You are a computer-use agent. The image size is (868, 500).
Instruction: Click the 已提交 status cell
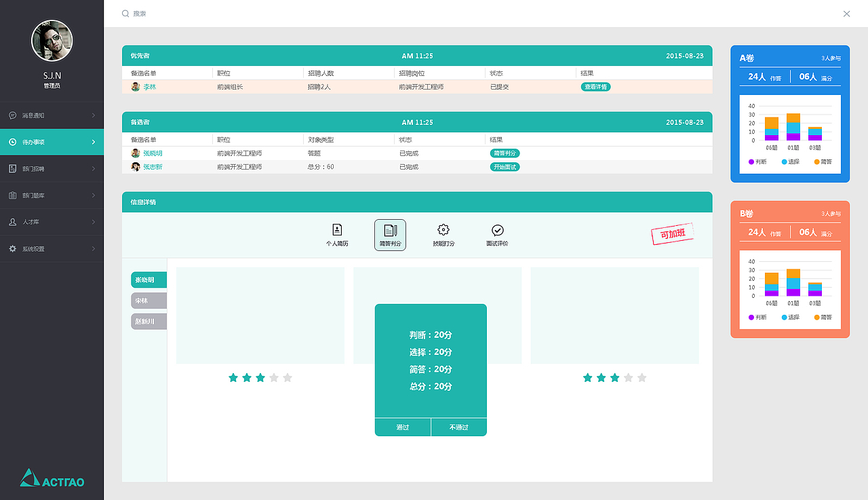click(x=500, y=87)
